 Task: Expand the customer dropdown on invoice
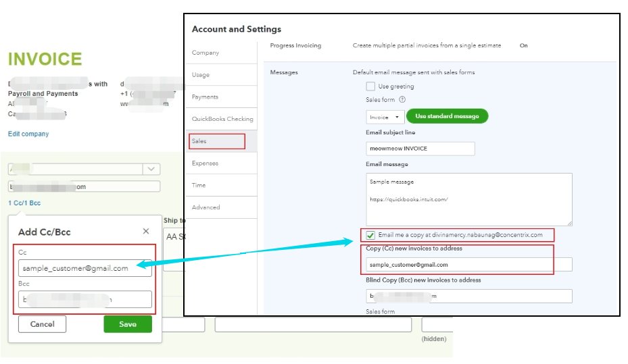[151, 170]
